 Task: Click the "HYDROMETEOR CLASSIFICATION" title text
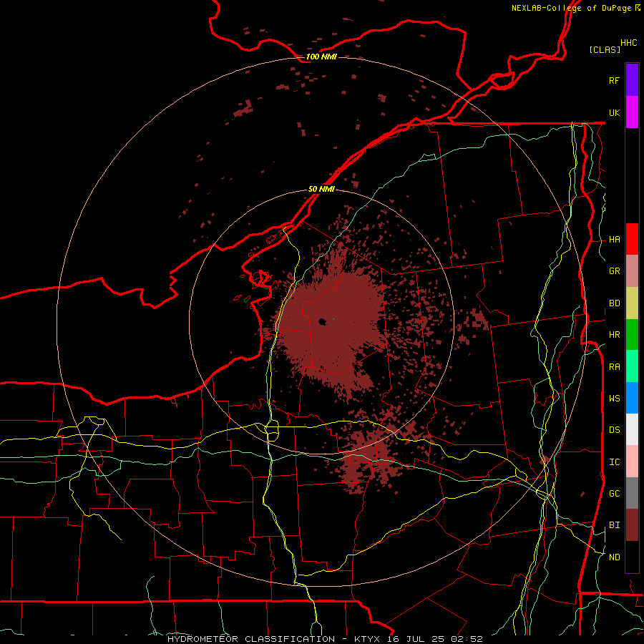(x=251, y=639)
